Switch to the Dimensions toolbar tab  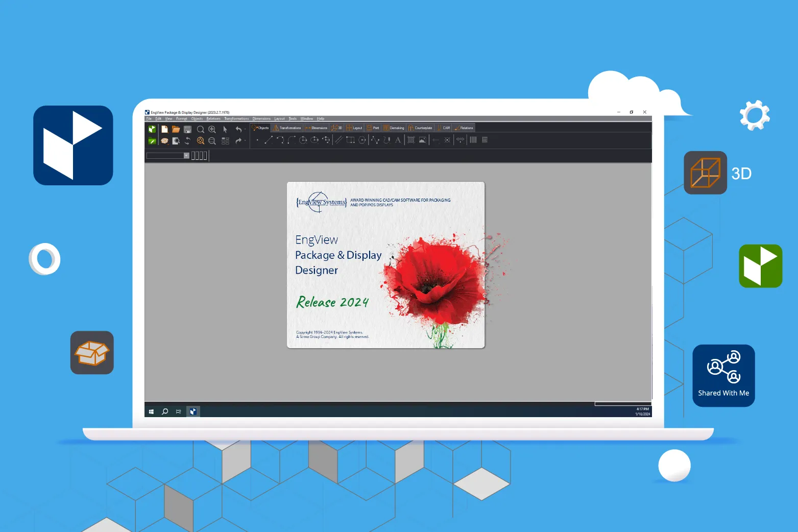316,128
